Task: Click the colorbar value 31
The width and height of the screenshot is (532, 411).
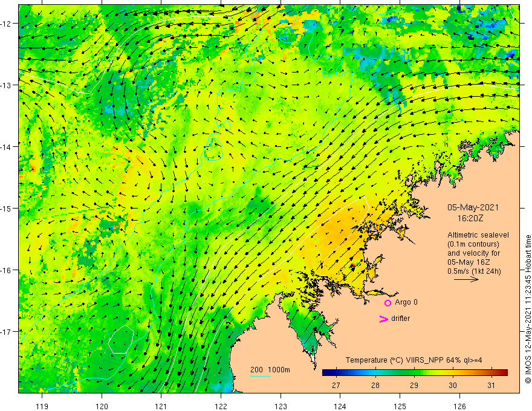Action: point(491,385)
